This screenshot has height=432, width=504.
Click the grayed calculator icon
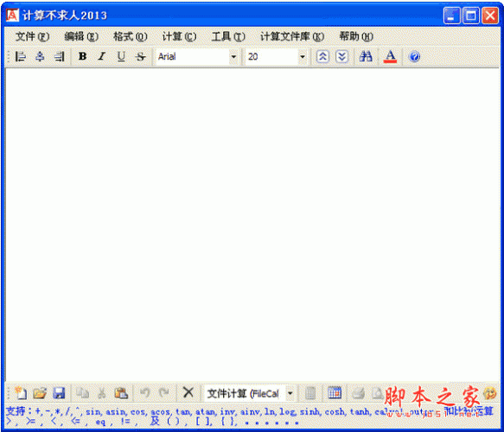coord(310,393)
